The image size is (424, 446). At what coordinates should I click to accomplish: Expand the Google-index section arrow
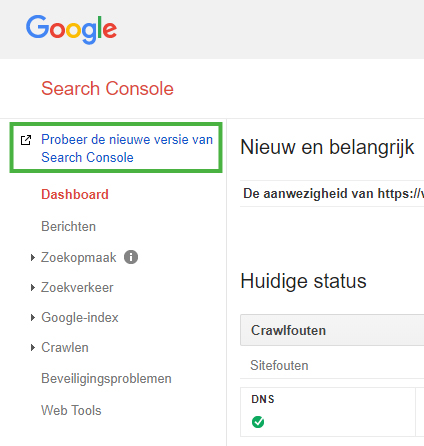[x=32, y=317]
